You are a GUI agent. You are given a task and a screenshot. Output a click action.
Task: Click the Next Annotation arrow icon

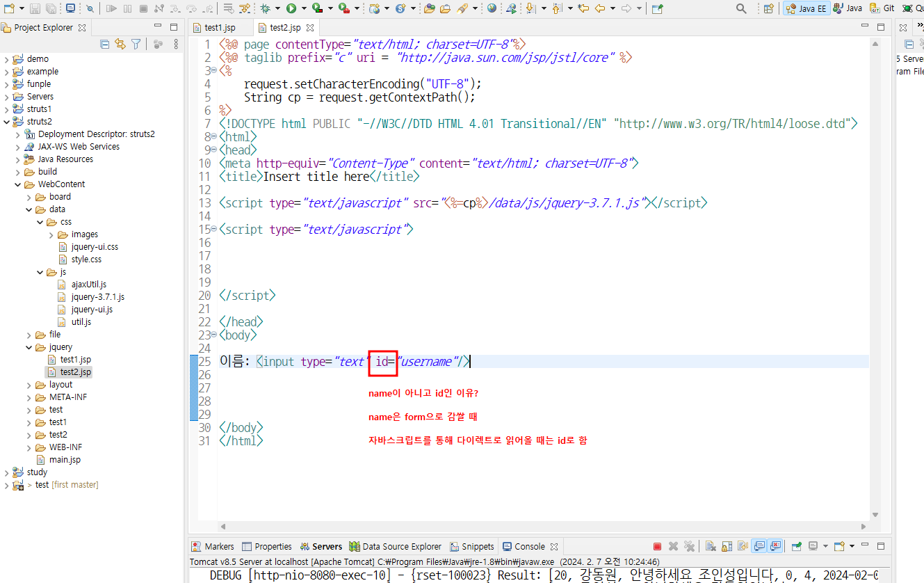click(x=530, y=8)
